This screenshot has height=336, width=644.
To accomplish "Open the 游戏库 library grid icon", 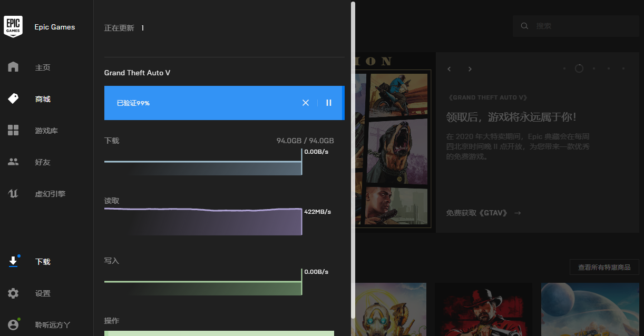I will click(x=13, y=130).
